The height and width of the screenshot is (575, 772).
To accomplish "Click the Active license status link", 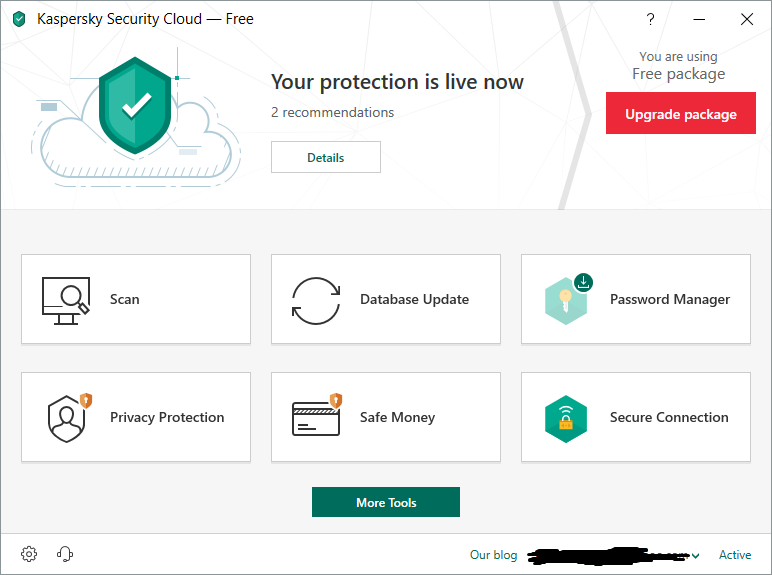I will tap(735, 555).
